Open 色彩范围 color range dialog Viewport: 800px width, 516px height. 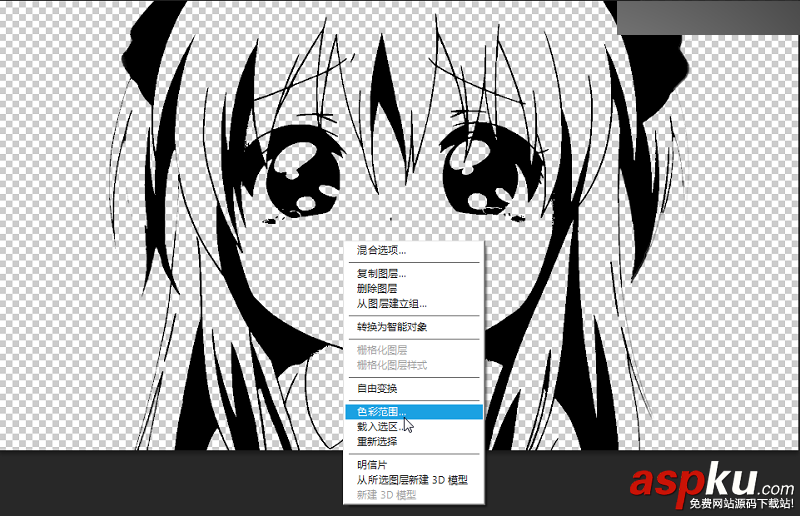click(x=413, y=412)
